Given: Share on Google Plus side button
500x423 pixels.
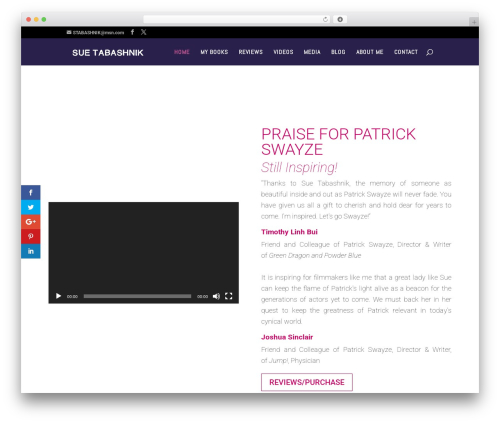Looking at the screenshot, I should pyautogui.click(x=31, y=222).
